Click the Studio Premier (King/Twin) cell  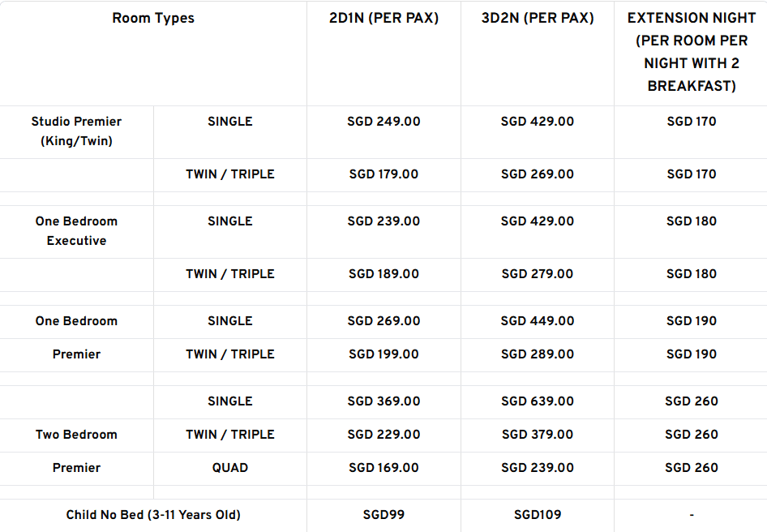point(76,131)
